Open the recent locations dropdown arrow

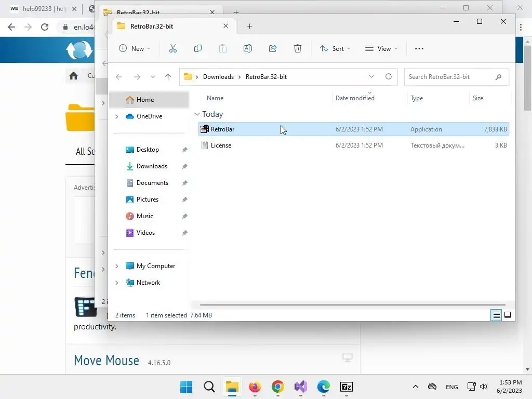153,77
